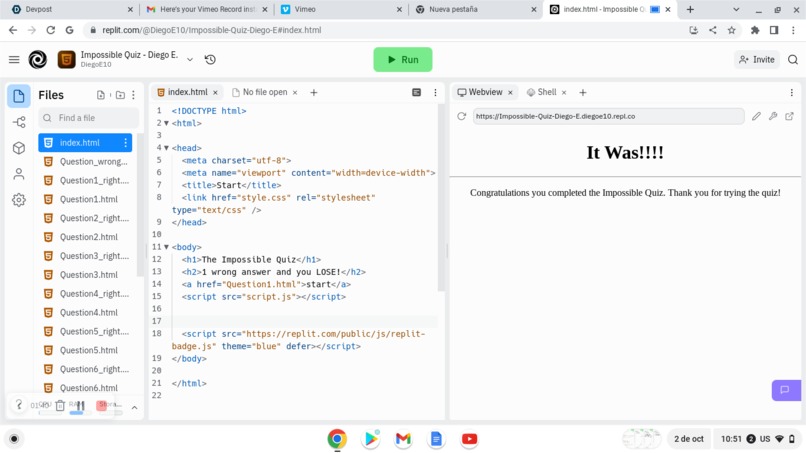Click the webview URL field
This screenshot has width=806, height=453.
pos(608,116)
